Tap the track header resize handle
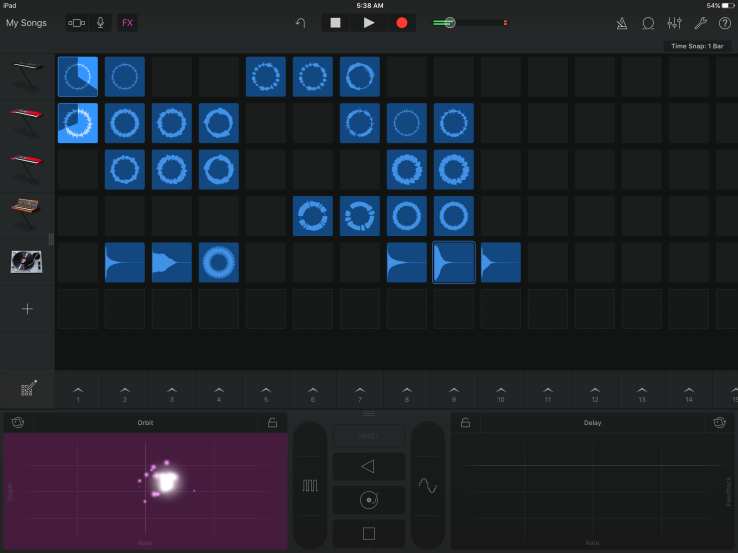Image resolution: width=738 pixels, height=553 pixels. [x=51, y=239]
